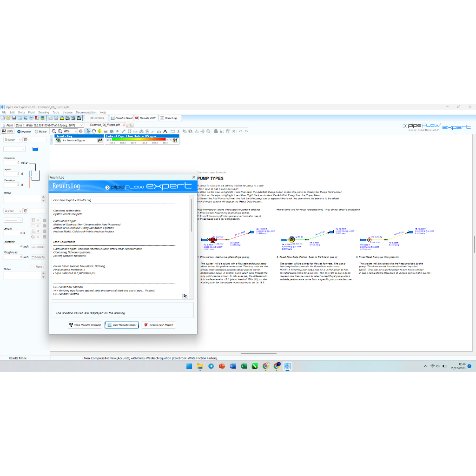Click the Fluid water-drop button

pyautogui.click(x=7, y=125)
